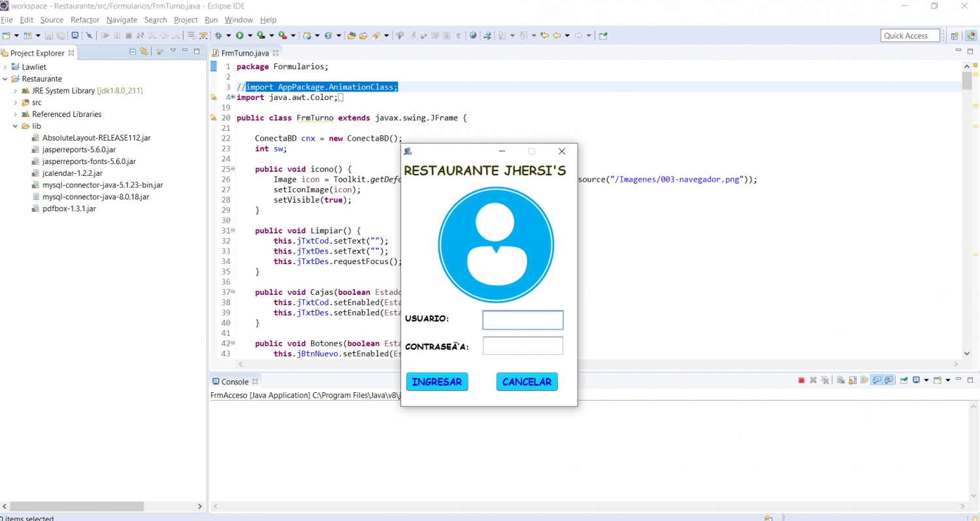The height and width of the screenshot is (521, 980).
Task: Collapse the lib folder node
Action: [16, 126]
